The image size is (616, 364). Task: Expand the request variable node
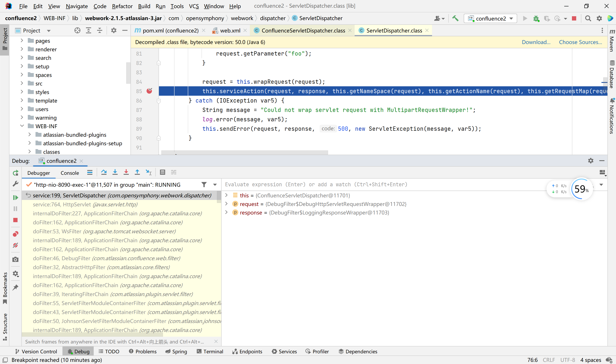pyautogui.click(x=226, y=204)
